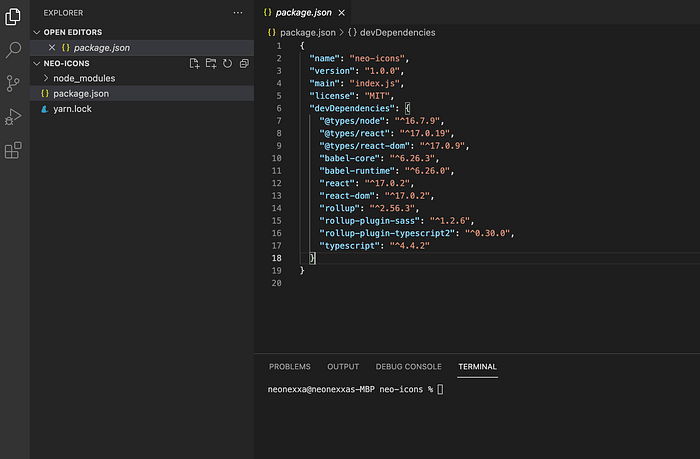Click the "MIT" license value
Image resolution: width=700 pixels, height=459 pixels.
[x=377, y=96]
